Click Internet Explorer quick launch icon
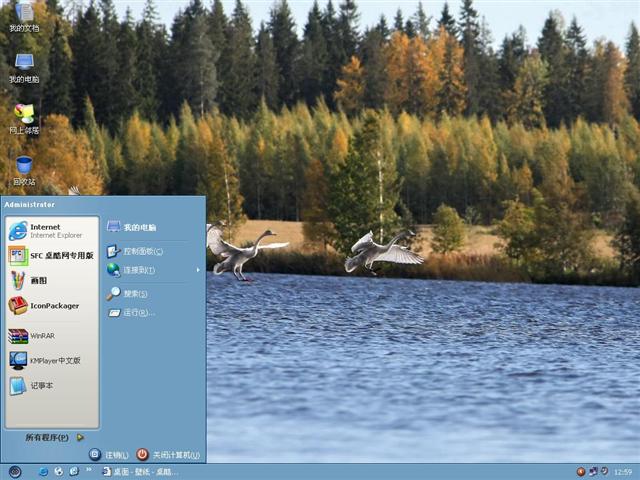The width and height of the screenshot is (640, 480). pos(43,472)
